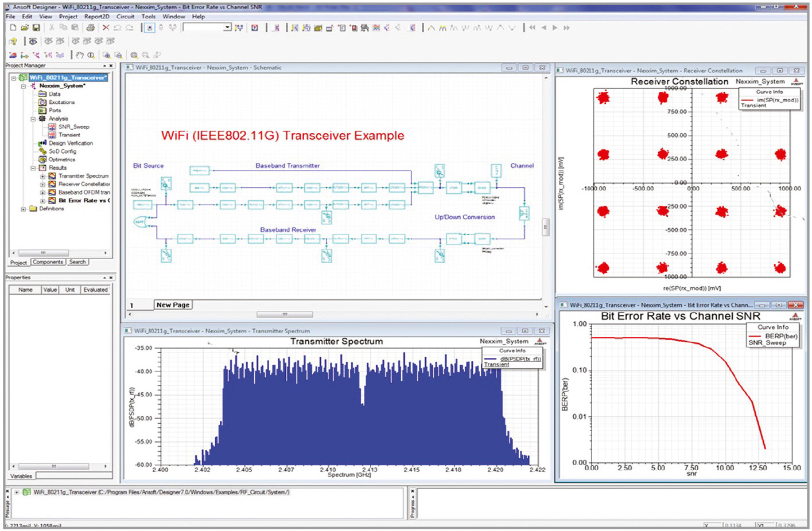This screenshot has height=531, width=812.
Task: Expand the Transmitter Spectrum result node
Action: click(42, 177)
